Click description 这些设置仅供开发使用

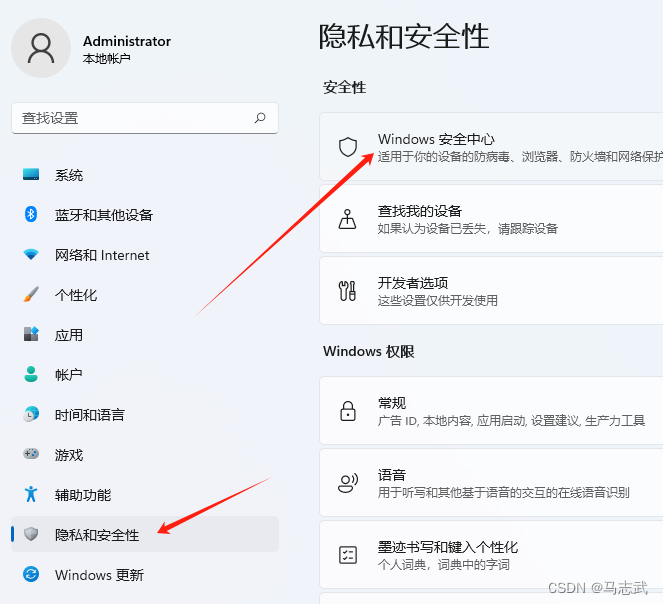pos(437,301)
